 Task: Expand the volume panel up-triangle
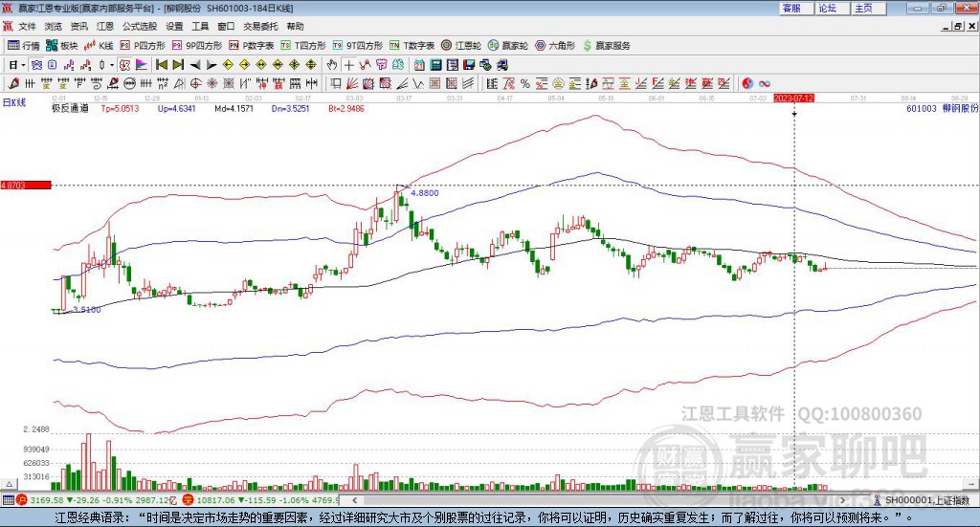pos(10,484)
